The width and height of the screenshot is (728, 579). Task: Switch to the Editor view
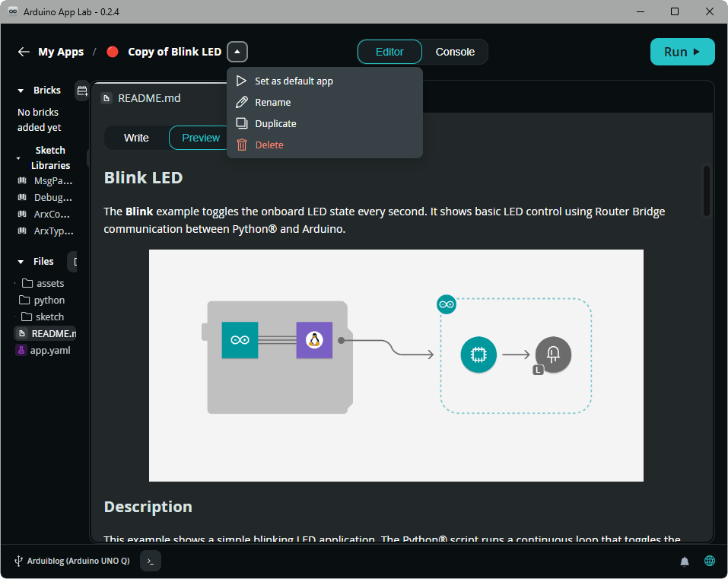click(x=389, y=52)
